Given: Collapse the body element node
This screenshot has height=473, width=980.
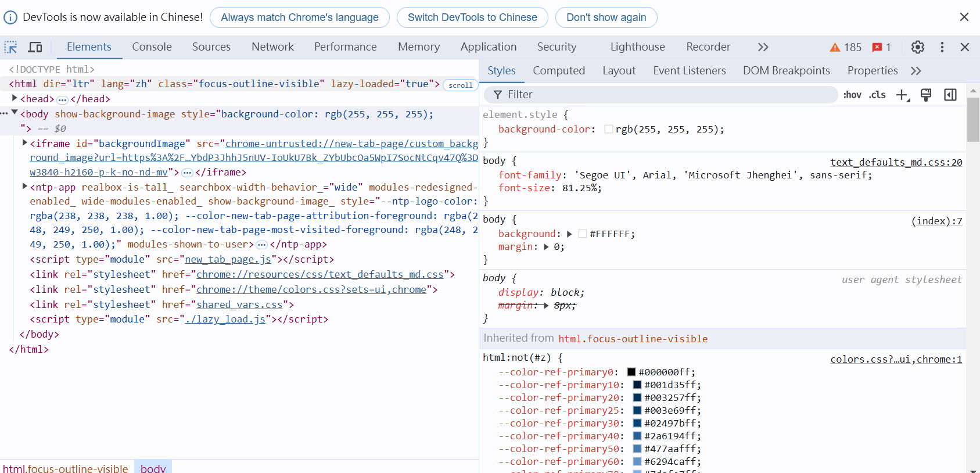Looking at the screenshot, I should click(x=15, y=113).
